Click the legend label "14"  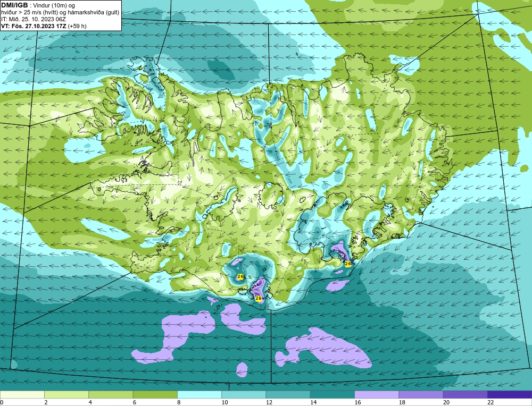tap(313, 402)
